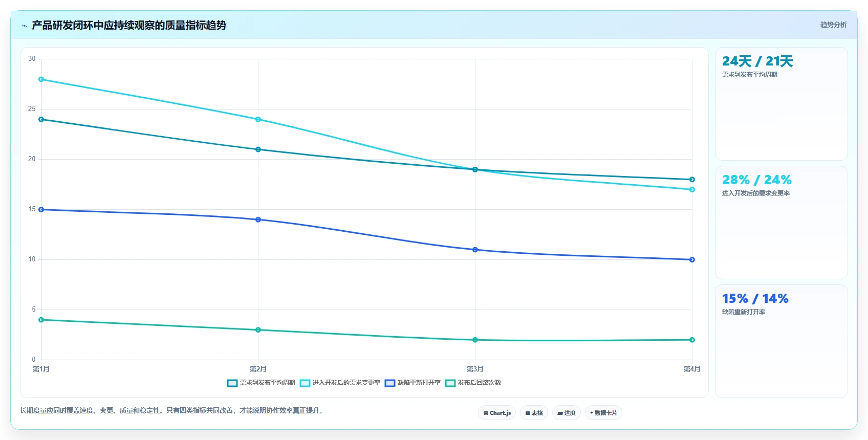This screenshot has height=440, width=868.
Task: Click the green 发布后回滚次数 legend swatch
Action: (x=450, y=383)
